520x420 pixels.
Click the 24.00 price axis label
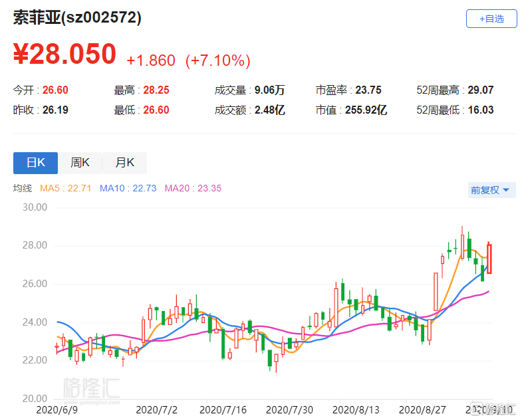(35, 322)
